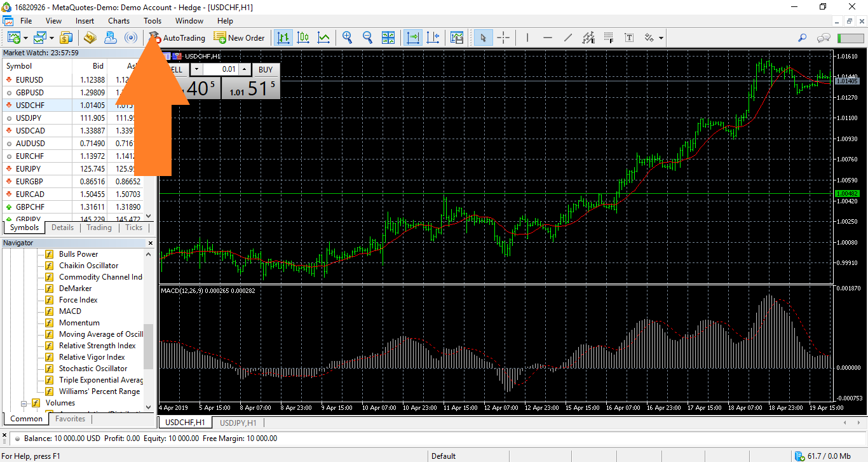This screenshot has height=462, width=868.
Task: Tile chart windows icon
Action: (388, 37)
